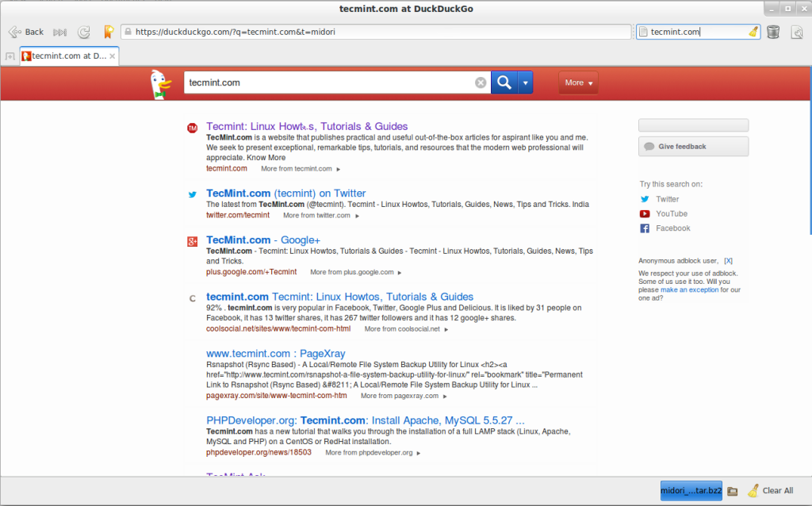Open 'Tecmint: Linux Howtos, Tutorials & Guides' result
The image size is (812, 506).
coord(307,126)
